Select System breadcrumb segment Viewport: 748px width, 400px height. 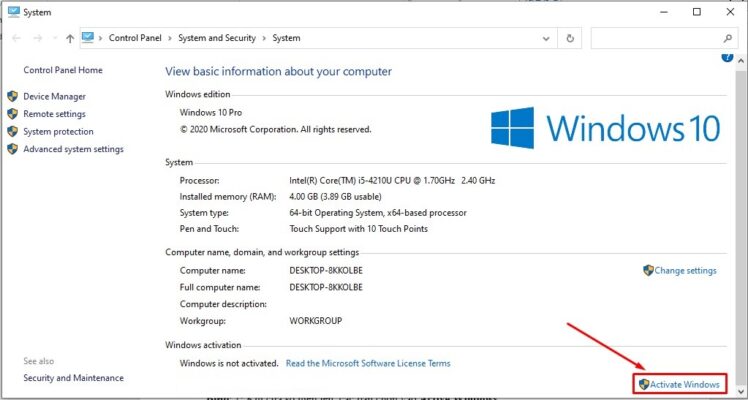pyautogui.click(x=286, y=38)
